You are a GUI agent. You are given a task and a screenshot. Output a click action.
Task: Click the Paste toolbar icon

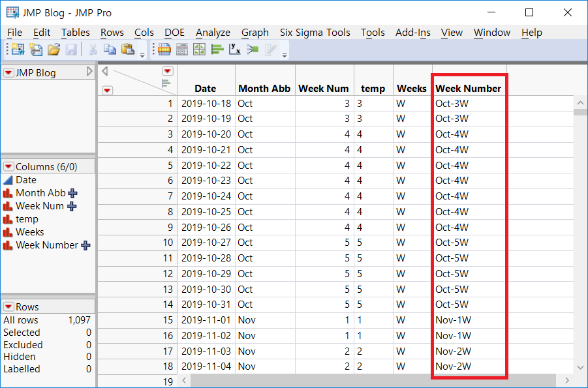(128, 50)
